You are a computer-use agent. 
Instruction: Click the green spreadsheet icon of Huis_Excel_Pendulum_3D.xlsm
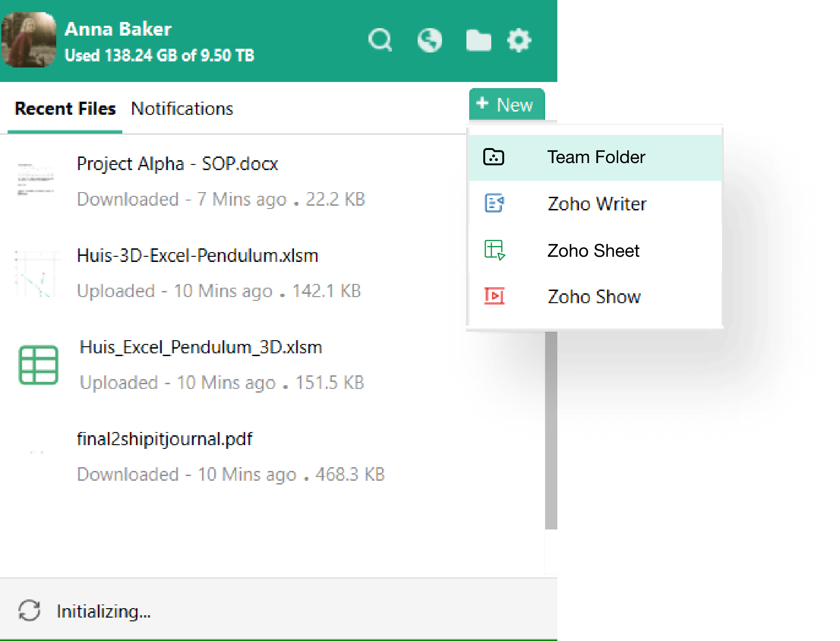coord(38,365)
